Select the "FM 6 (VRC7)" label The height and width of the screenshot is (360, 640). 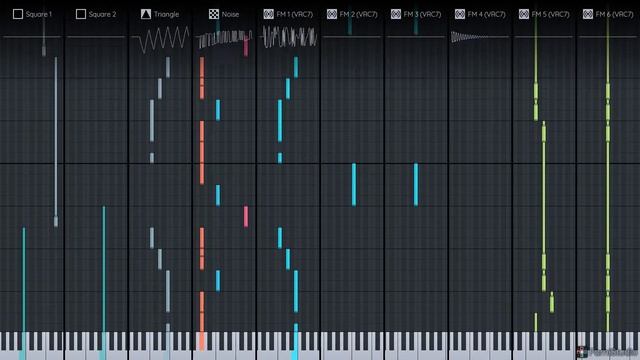click(614, 14)
